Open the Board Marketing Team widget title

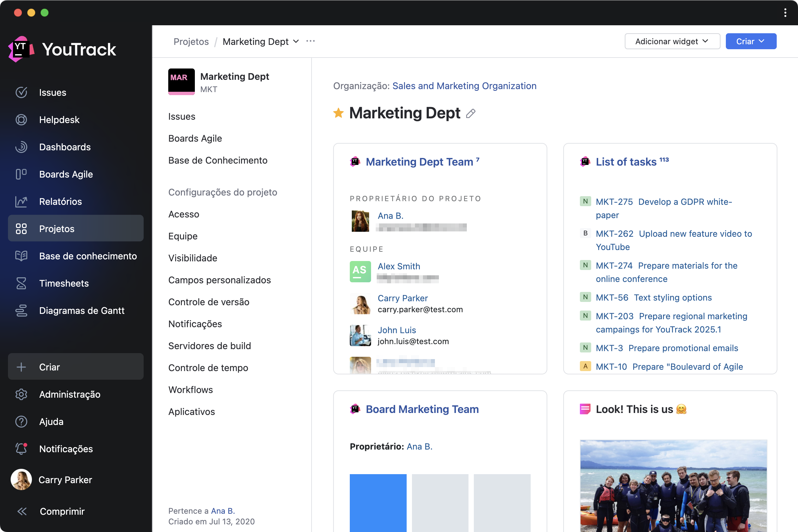(422, 409)
